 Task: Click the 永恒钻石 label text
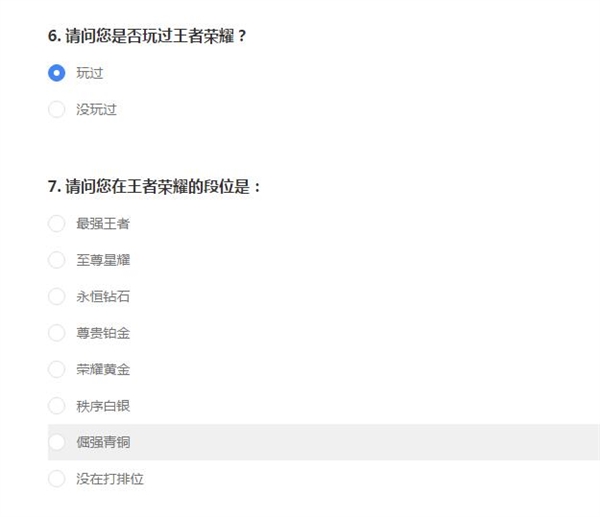(x=102, y=296)
